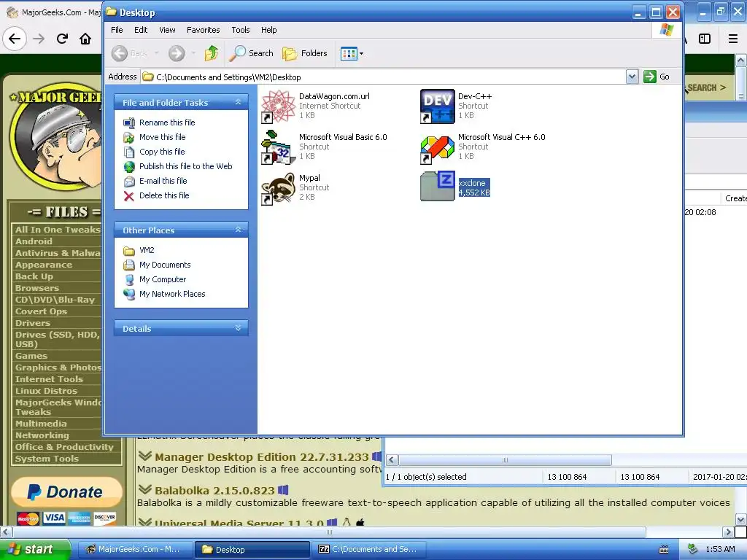Open System Tools category on MajorGeeks

click(47, 459)
